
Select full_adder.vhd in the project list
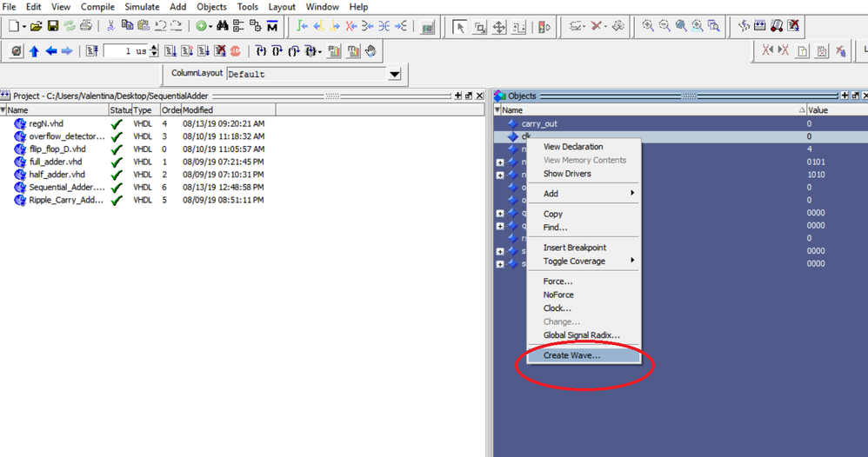click(56, 162)
